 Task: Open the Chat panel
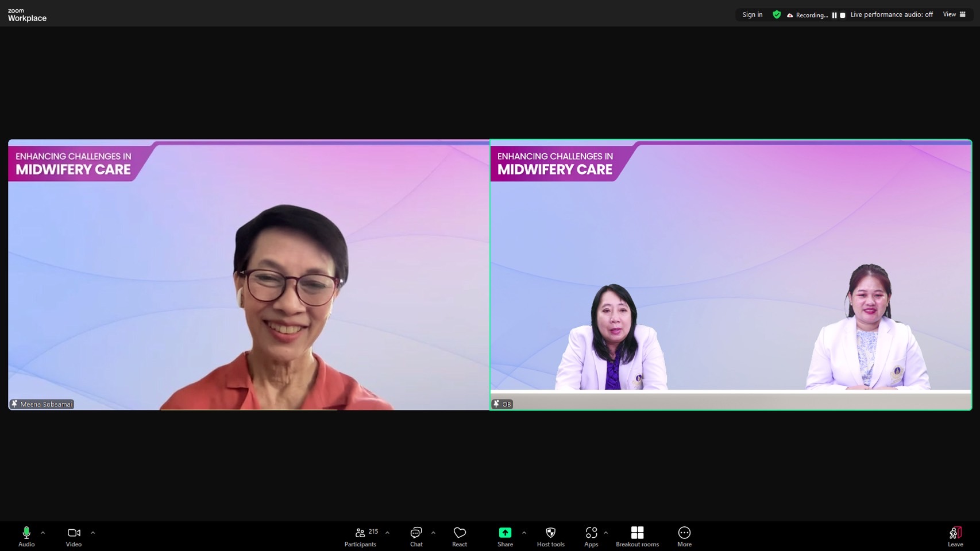(x=416, y=536)
